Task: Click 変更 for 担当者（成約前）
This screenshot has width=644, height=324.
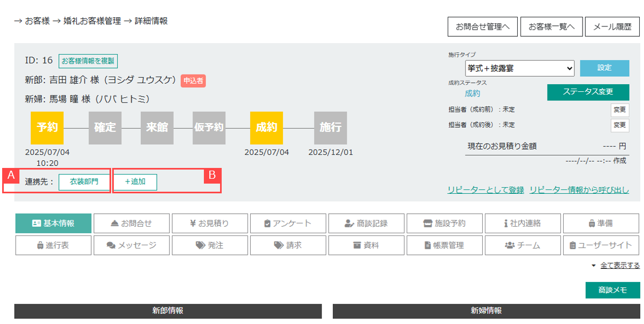Action: pyautogui.click(x=620, y=110)
